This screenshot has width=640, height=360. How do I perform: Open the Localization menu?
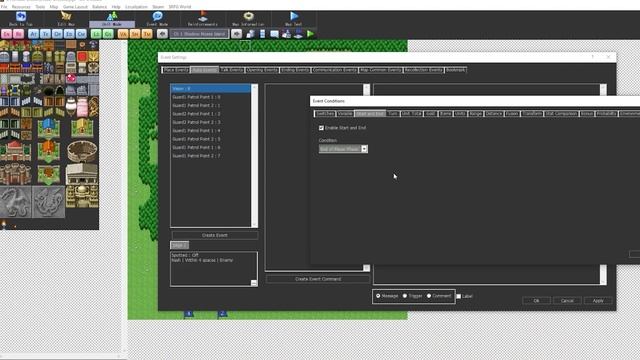coord(136,7)
